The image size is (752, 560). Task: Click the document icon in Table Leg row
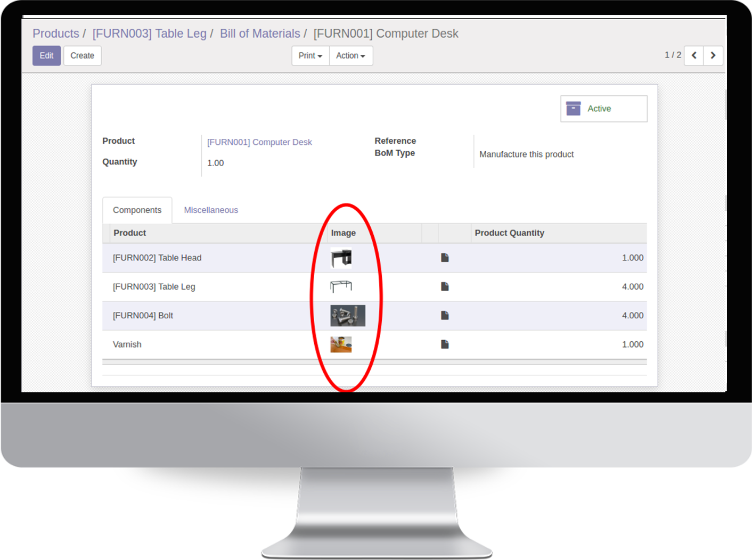point(445,286)
